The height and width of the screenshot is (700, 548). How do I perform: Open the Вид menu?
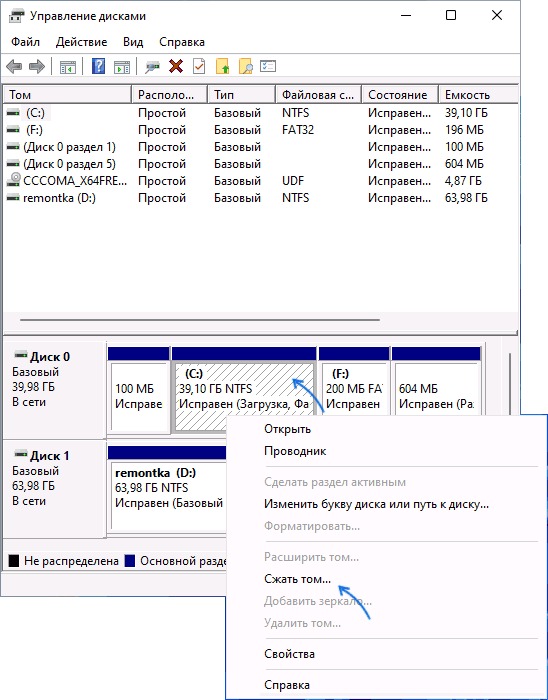(133, 42)
